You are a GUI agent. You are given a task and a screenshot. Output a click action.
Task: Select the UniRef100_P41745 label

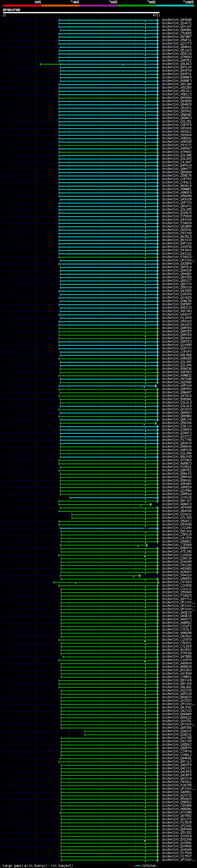click(177, 742)
